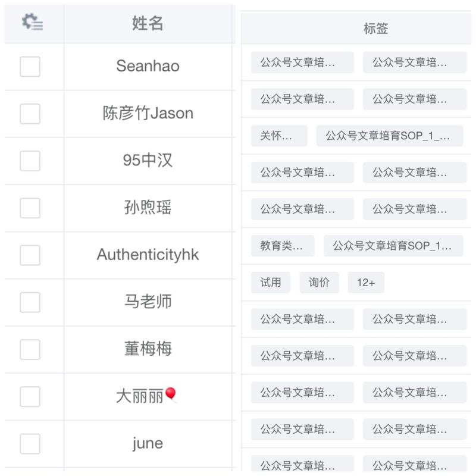Click the first tag in Seanhao's row
This screenshot has height=476, width=476.
coord(302,62)
